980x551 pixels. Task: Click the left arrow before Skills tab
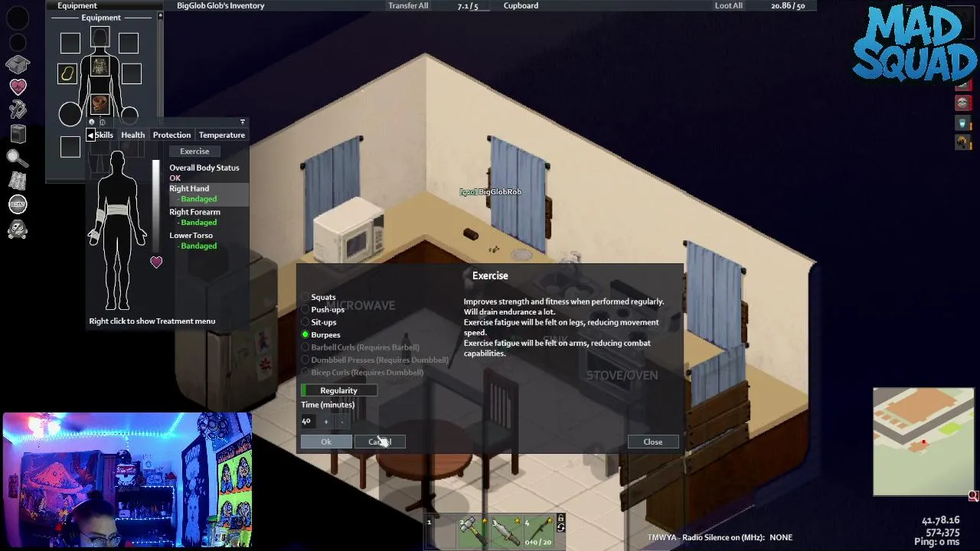[90, 135]
